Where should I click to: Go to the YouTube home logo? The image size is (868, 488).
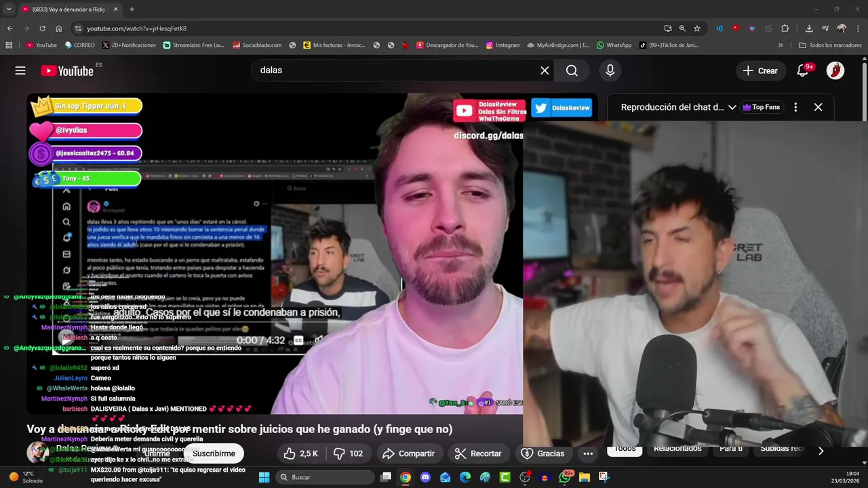(67, 70)
